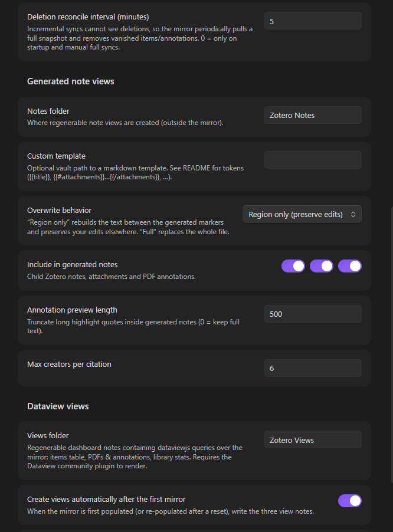Viewport: 393px width, 532px height.
Task: Focus the empty Custom template field
Action: pyautogui.click(x=313, y=160)
